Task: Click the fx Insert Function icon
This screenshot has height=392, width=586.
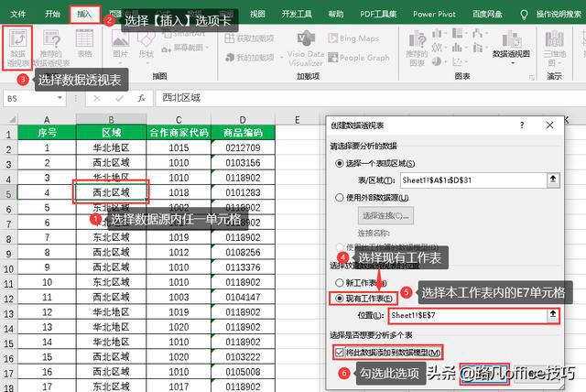Action: [142, 98]
